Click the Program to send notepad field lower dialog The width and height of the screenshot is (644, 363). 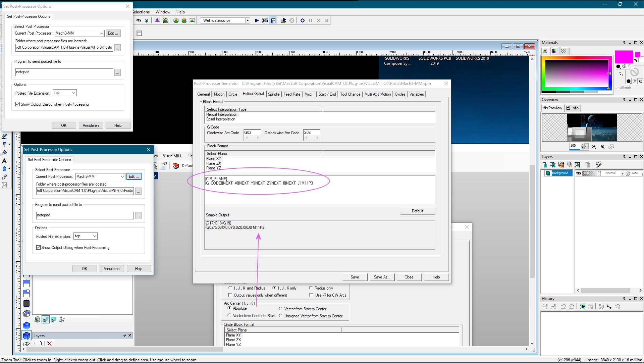[85, 215]
